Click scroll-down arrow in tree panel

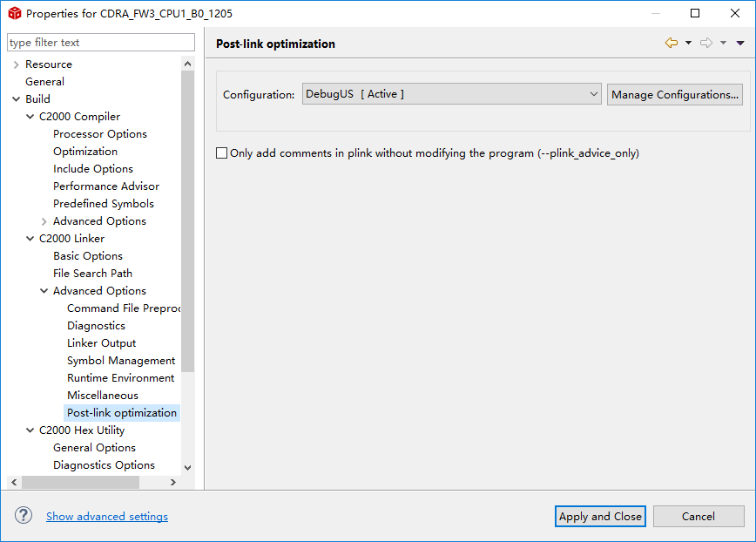[x=187, y=467]
